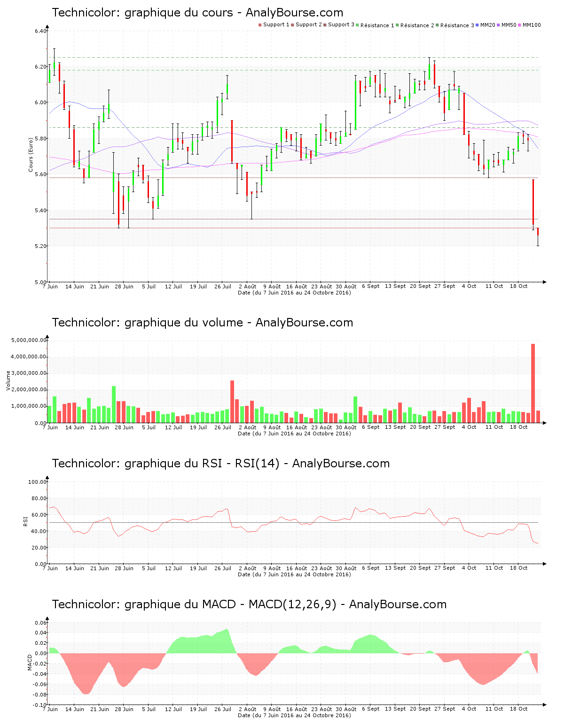Click the 3,000,000.00 volume axis value
This screenshot has width=564, height=728.
point(29,373)
